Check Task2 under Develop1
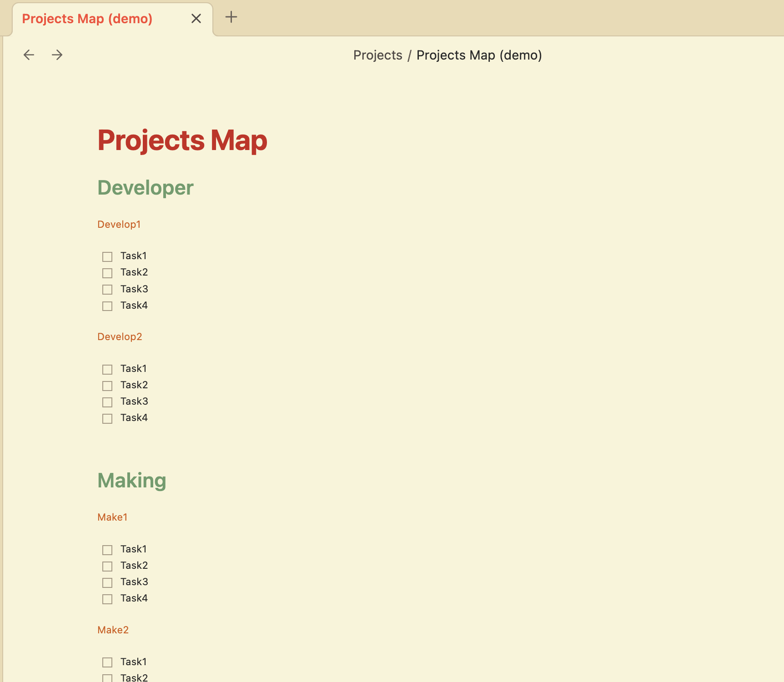 (107, 273)
